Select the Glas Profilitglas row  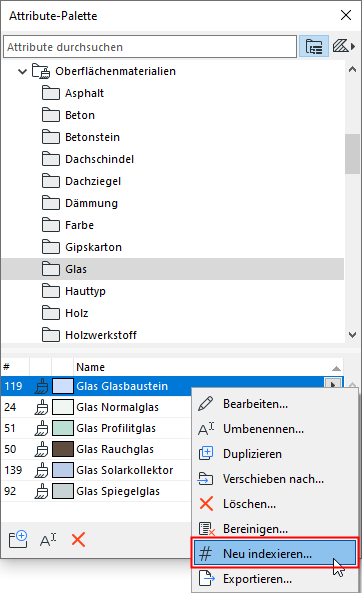coord(96,428)
